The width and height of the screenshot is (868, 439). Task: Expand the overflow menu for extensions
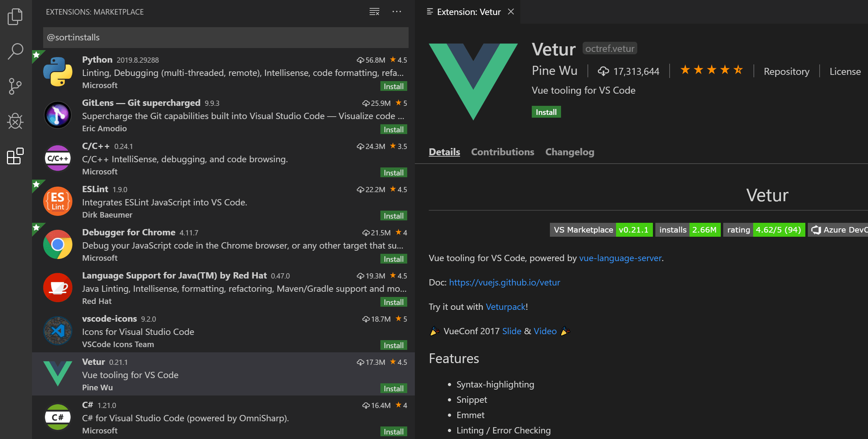[x=397, y=11]
